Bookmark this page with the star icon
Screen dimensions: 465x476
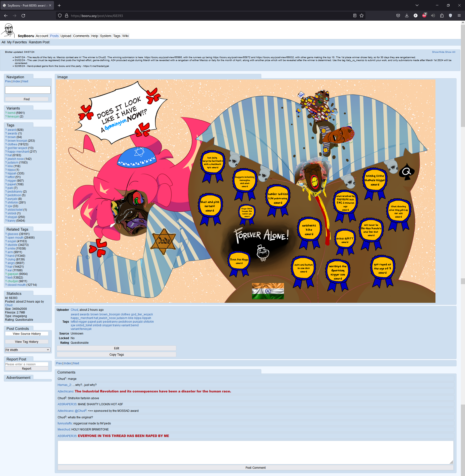point(361,16)
